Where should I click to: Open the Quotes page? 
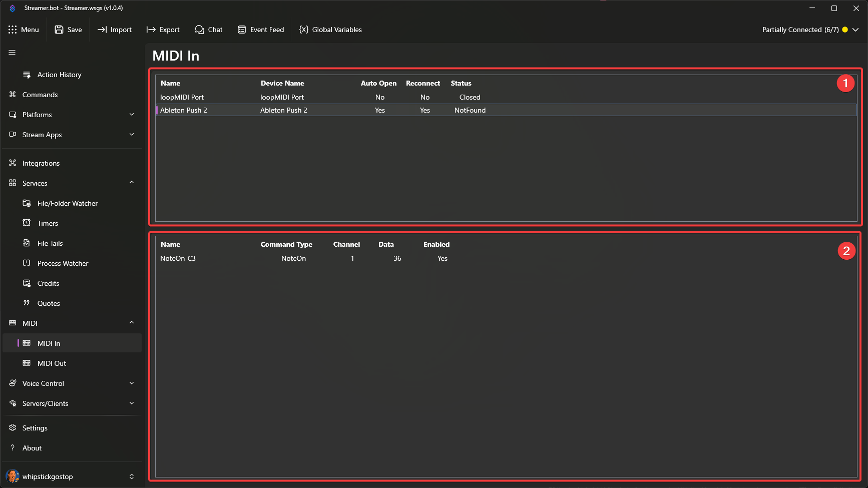49,303
